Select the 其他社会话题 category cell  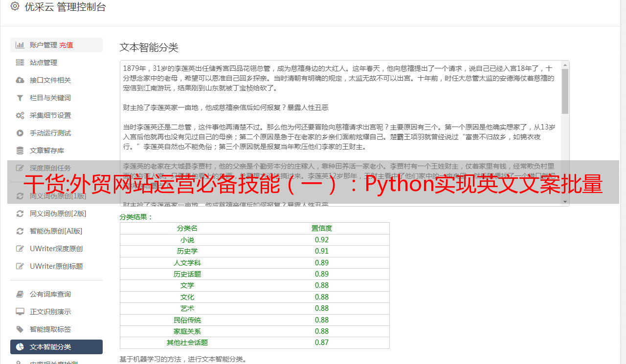coord(187,343)
